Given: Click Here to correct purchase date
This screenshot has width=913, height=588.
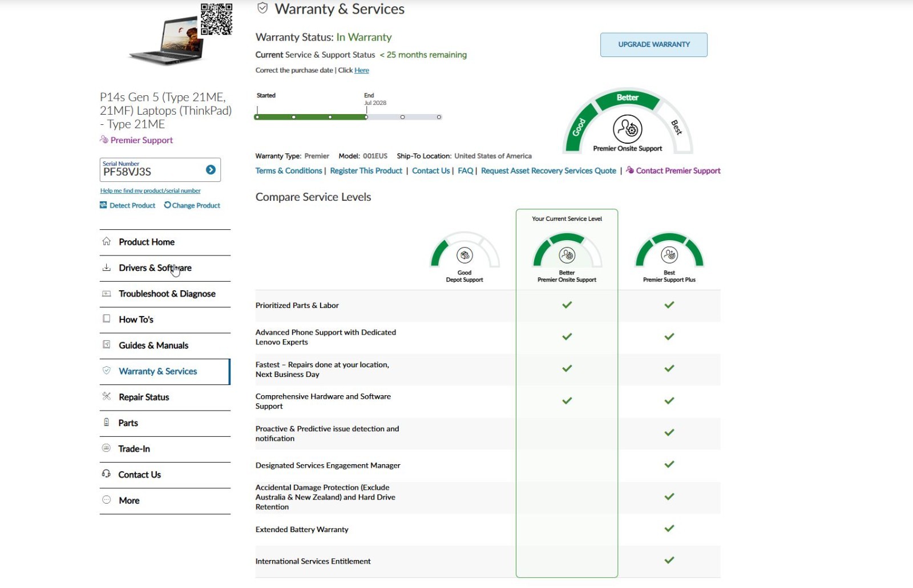Looking at the screenshot, I should pyautogui.click(x=362, y=70).
